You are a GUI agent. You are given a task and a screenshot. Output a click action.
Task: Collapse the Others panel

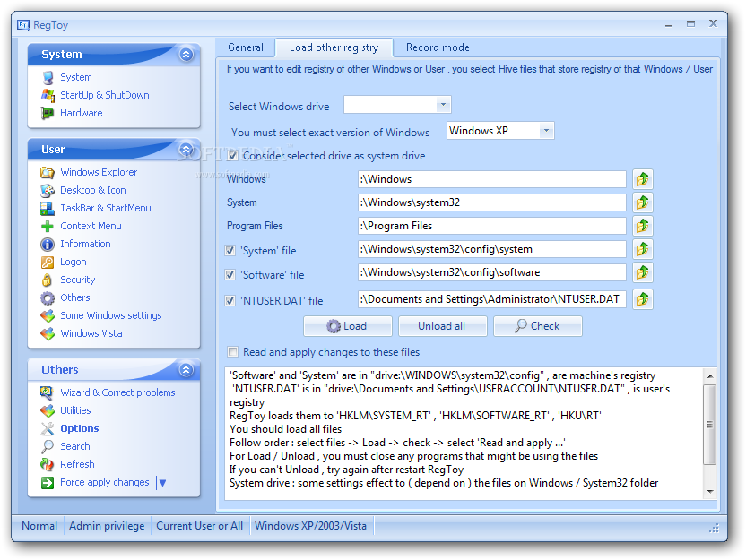pyautogui.click(x=186, y=369)
